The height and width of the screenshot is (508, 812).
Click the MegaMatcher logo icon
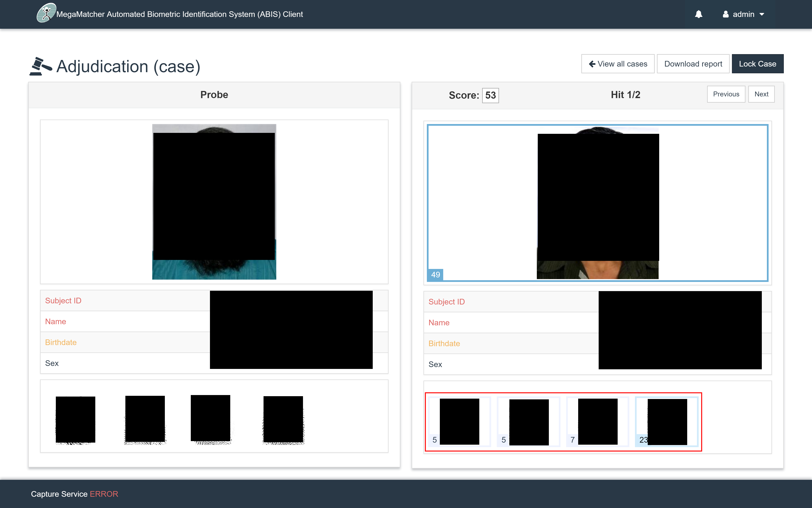pos(46,13)
